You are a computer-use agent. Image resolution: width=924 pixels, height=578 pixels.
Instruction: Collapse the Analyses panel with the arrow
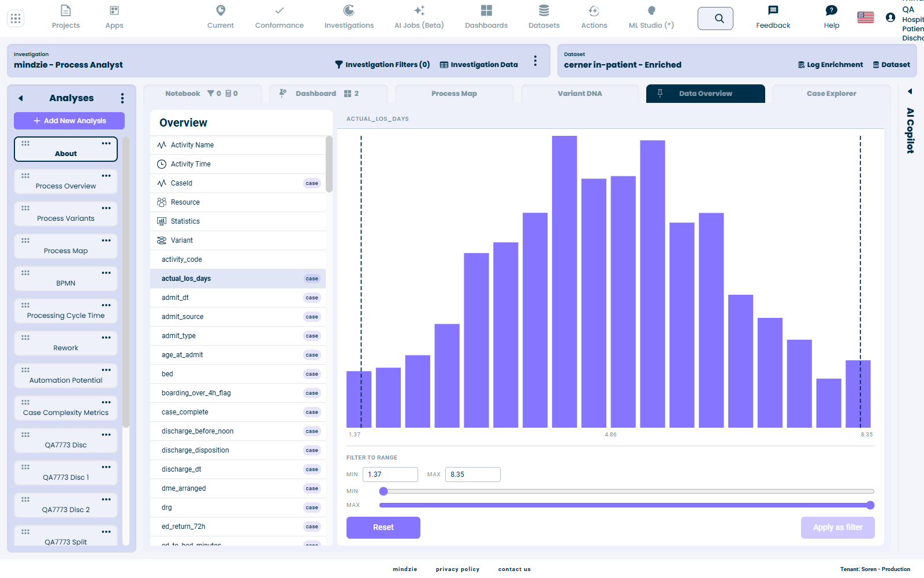click(21, 98)
